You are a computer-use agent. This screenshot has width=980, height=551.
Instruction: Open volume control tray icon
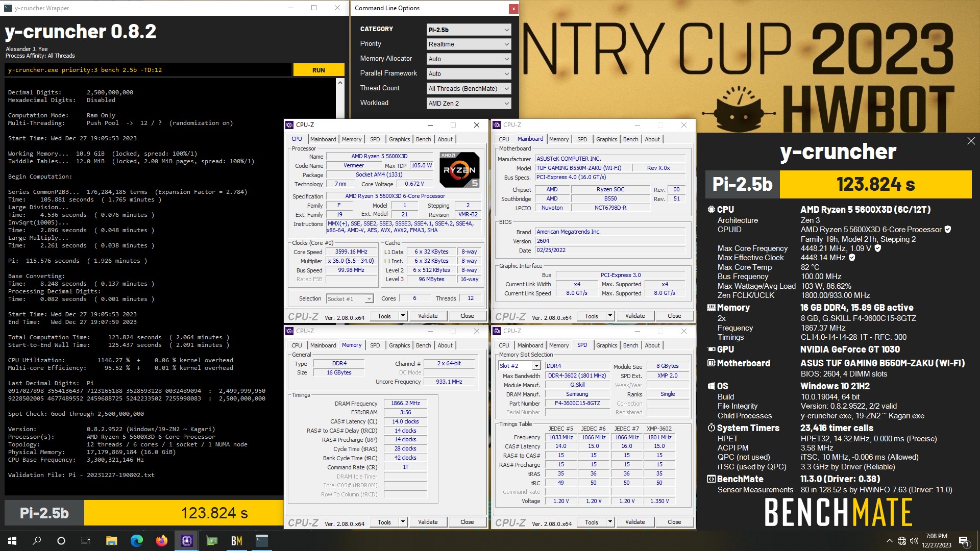(914, 541)
